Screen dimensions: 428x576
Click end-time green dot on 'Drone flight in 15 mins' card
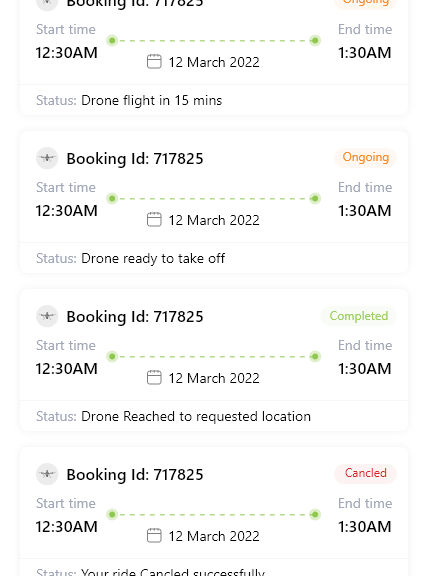[315, 40]
